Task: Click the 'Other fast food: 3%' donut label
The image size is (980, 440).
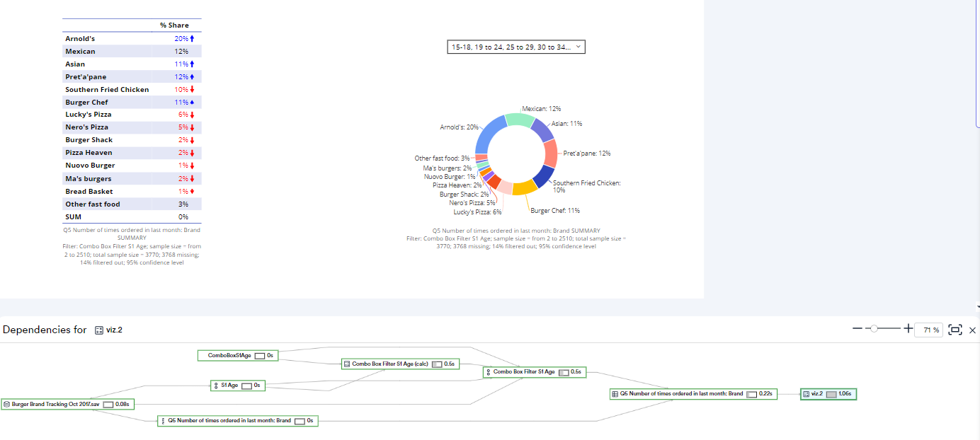Action: pyautogui.click(x=443, y=158)
